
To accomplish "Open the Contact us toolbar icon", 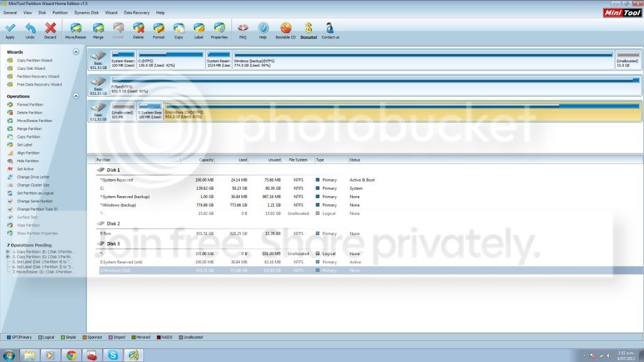I will coord(330,31).
